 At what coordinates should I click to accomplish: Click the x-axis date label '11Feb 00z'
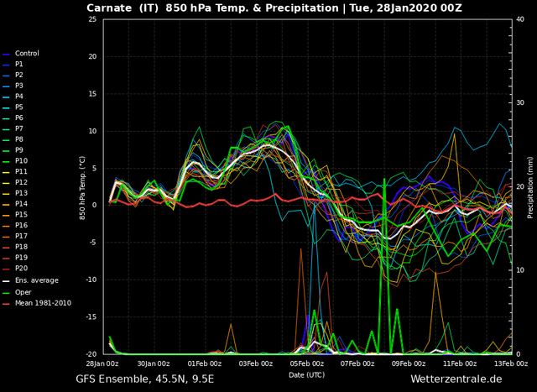(461, 363)
